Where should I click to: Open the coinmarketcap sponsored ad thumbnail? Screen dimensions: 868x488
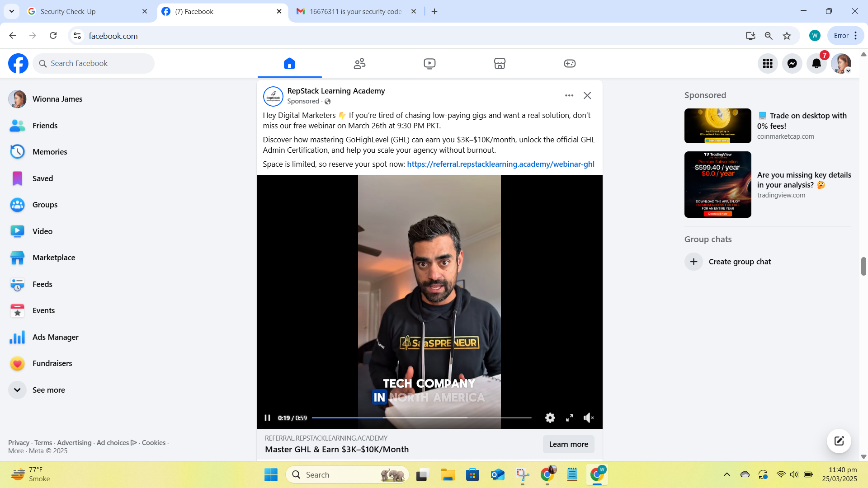point(717,126)
